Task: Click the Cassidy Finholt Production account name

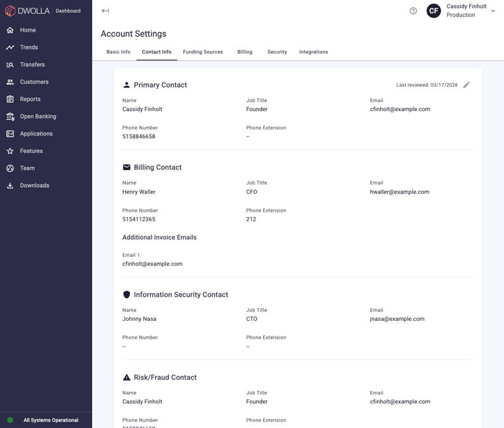Action: (x=467, y=11)
